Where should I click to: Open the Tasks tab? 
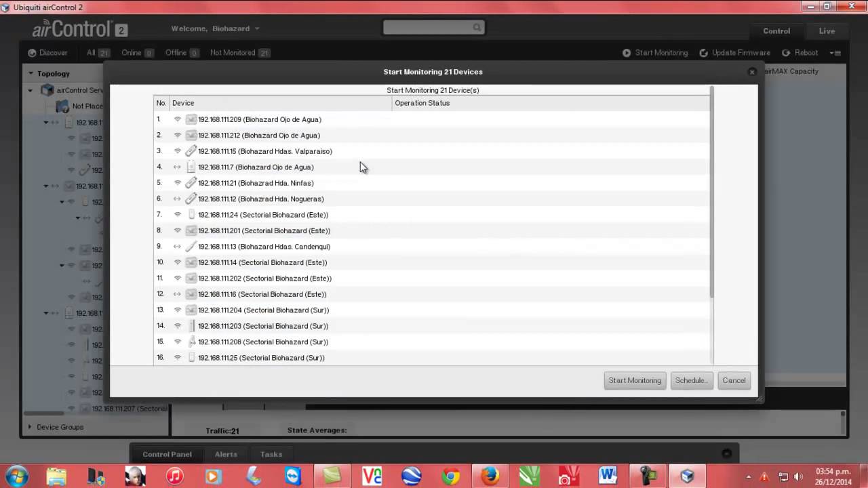click(x=271, y=454)
